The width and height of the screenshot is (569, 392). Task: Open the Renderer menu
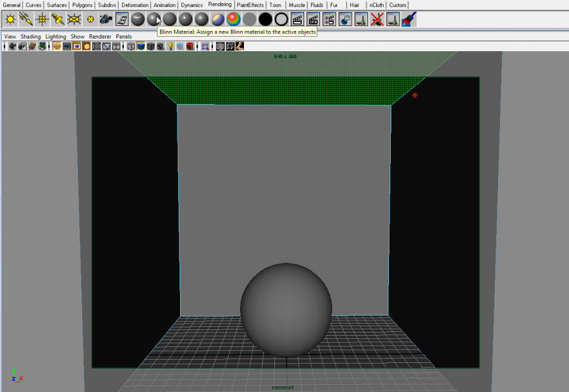tap(100, 37)
